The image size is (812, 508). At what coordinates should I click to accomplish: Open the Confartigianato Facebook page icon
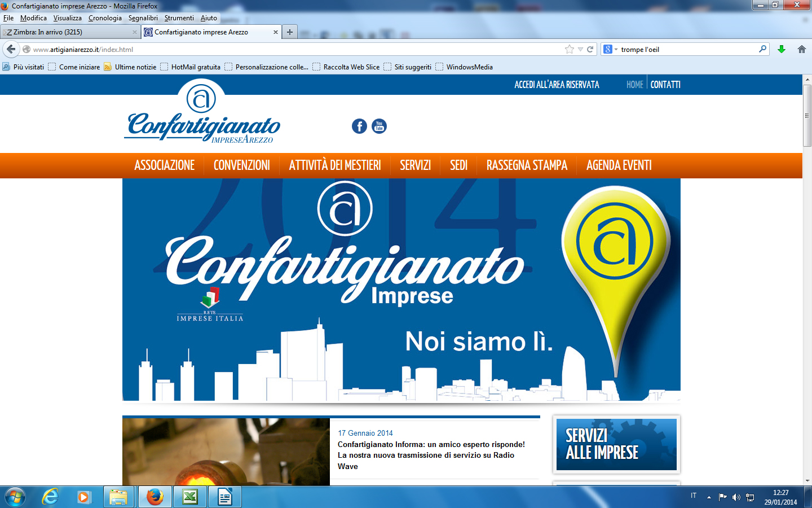[359, 126]
